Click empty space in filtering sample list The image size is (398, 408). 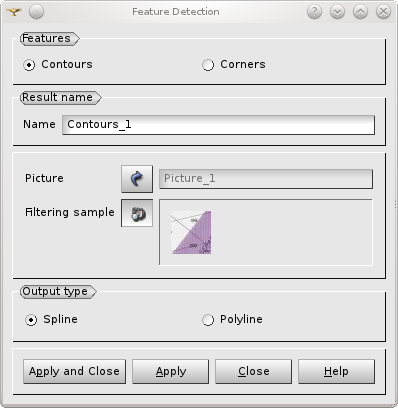[293, 233]
